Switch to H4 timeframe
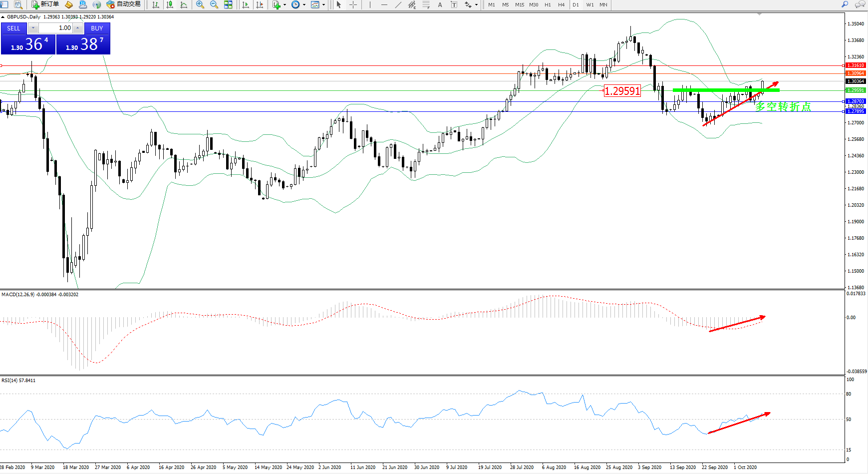 (x=561, y=4)
